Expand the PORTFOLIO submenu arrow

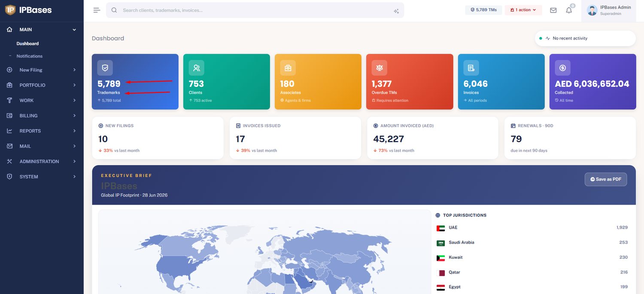click(74, 85)
